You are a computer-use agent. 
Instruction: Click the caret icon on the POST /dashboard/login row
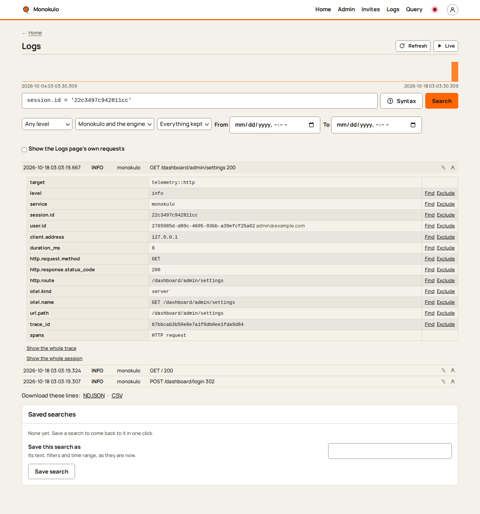coord(453,381)
